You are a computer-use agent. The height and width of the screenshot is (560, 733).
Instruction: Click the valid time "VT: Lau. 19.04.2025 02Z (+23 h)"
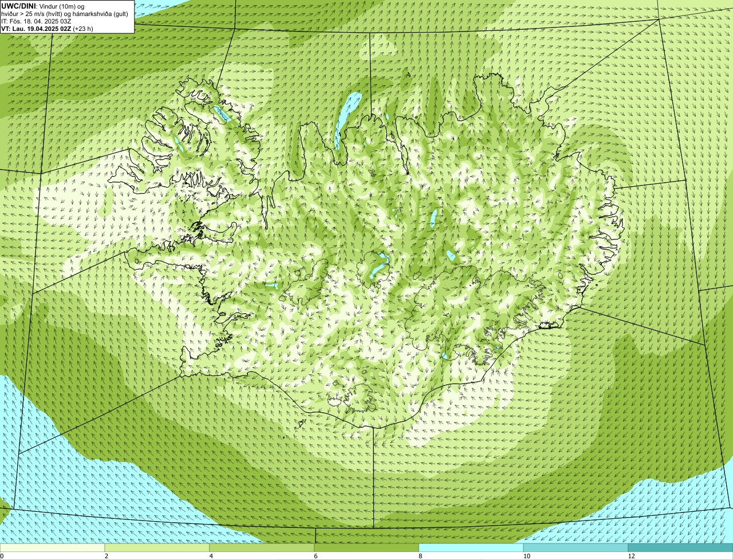tap(48, 28)
